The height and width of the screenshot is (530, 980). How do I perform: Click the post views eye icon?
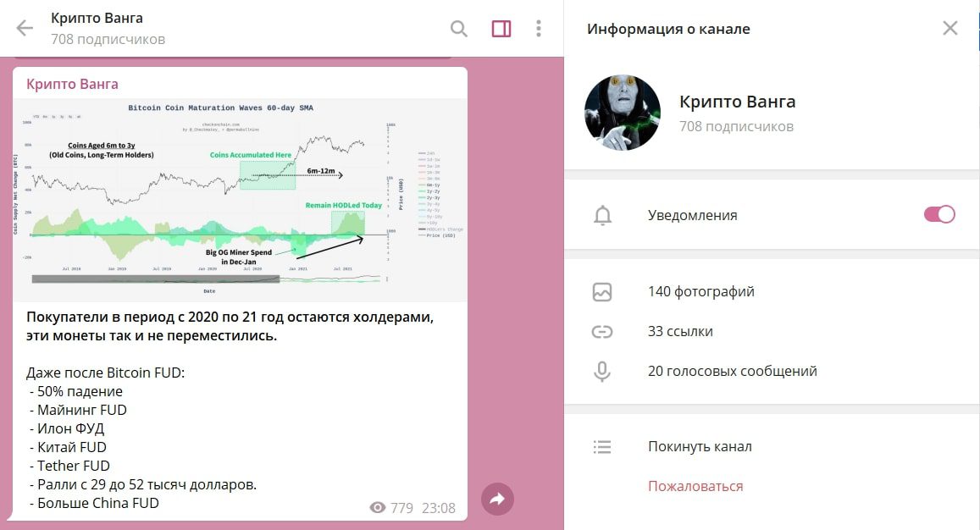click(x=378, y=507)
